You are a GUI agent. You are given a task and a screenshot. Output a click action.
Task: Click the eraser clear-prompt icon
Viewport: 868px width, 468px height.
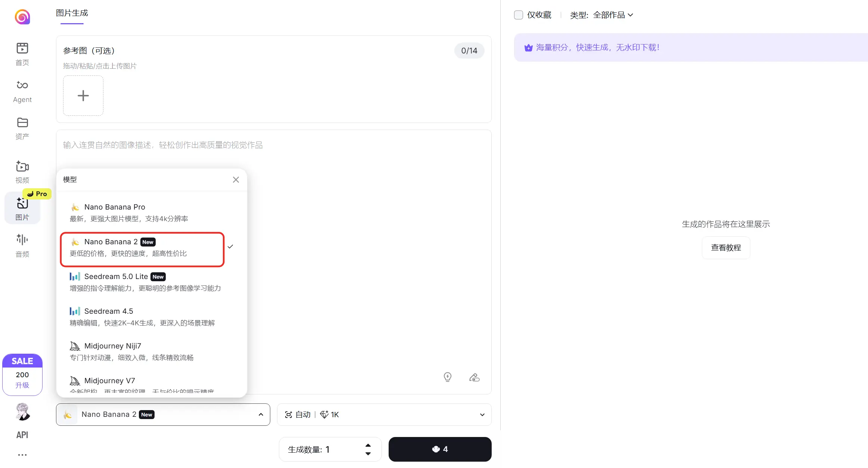pyautogui.click(x=474, y=377)
